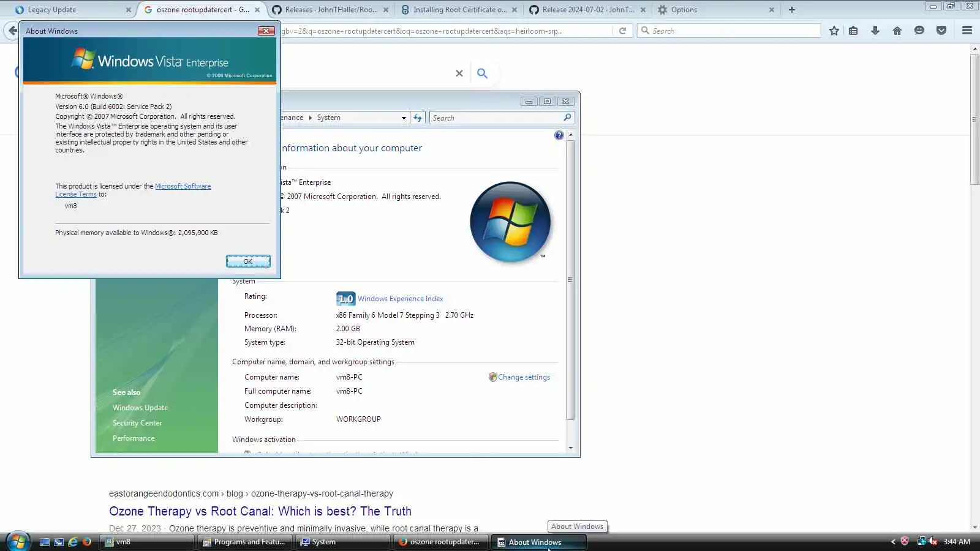Click the smiley chat icon in Firefox toolbar

coord(919,31)
